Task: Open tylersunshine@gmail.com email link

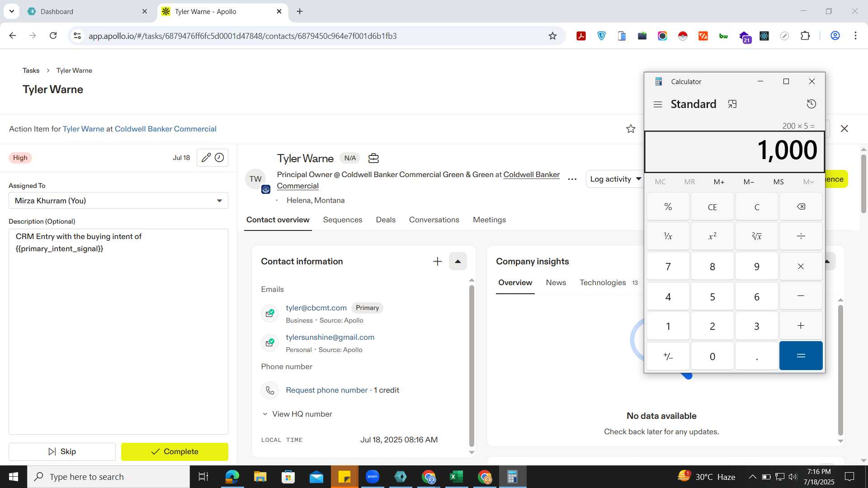Action: pos(330,338)
